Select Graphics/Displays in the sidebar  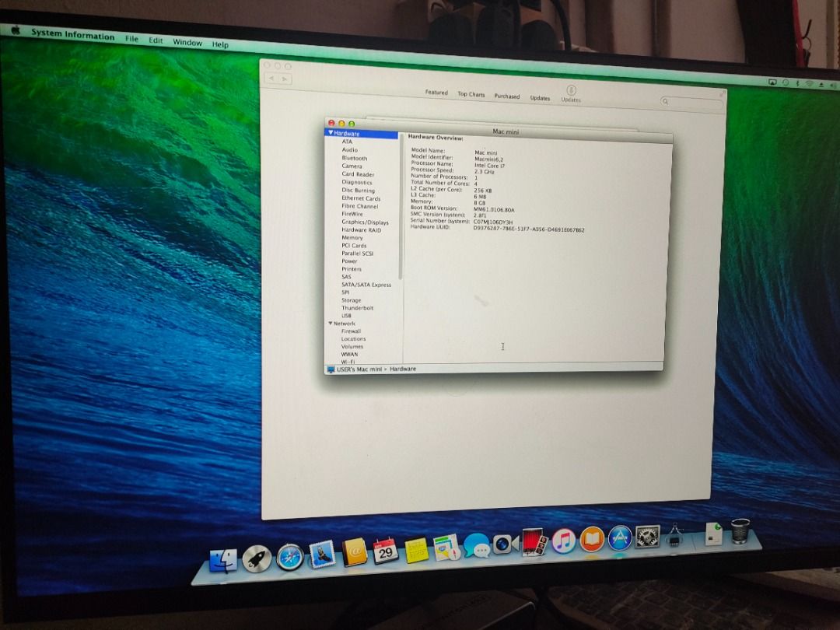(365, 222)
